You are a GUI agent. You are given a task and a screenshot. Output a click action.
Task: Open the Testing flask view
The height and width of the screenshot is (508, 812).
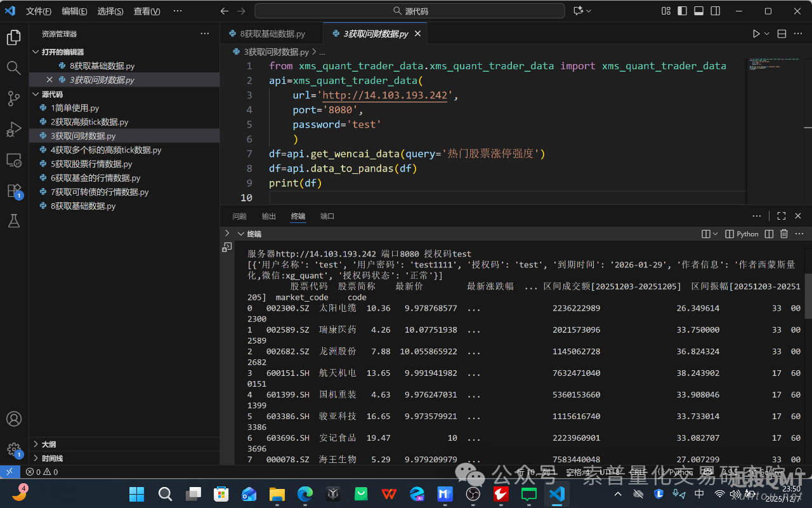[14, 221]
